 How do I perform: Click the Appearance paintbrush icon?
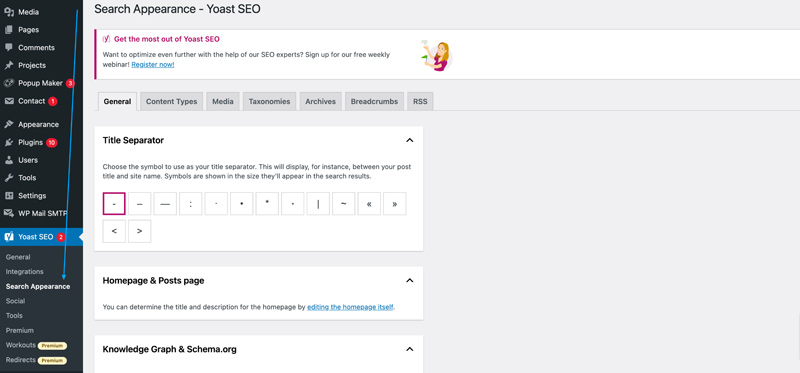coord(9,125)
